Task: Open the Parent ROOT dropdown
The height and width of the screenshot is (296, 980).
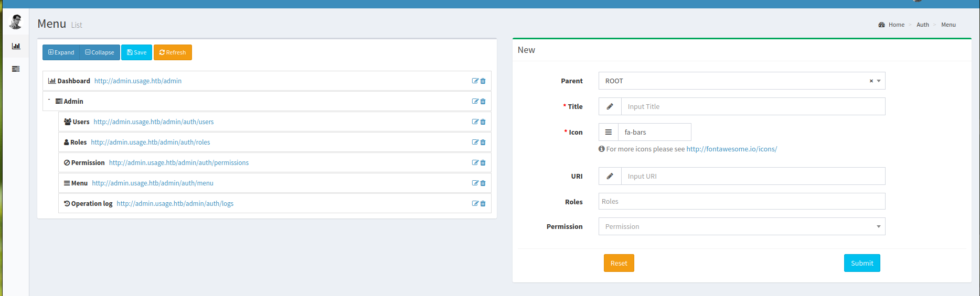Action: click(734, 81)
